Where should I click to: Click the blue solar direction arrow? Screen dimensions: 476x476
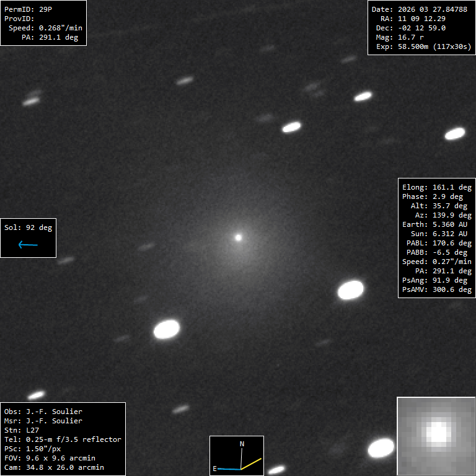[28, 245]
